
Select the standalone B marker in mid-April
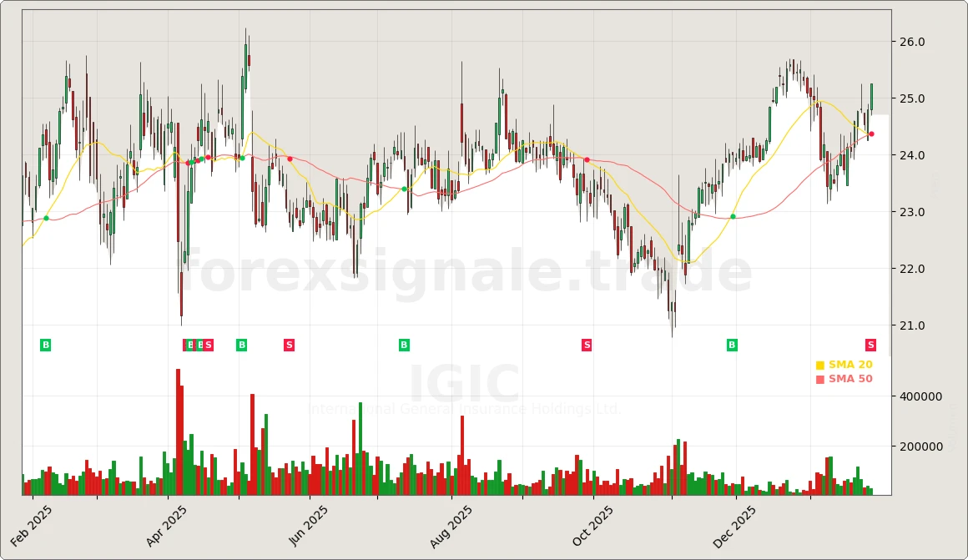[x=240, y=344]
